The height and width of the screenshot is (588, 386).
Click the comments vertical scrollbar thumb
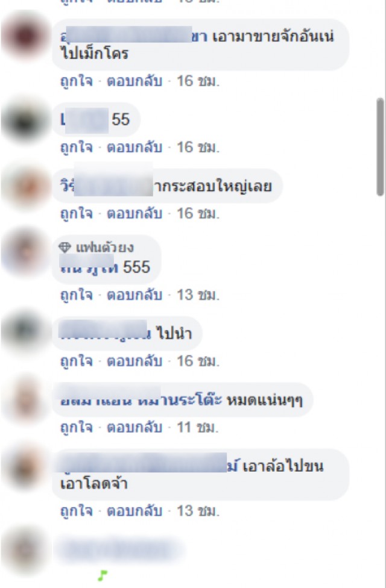click(x=381, y=146)
